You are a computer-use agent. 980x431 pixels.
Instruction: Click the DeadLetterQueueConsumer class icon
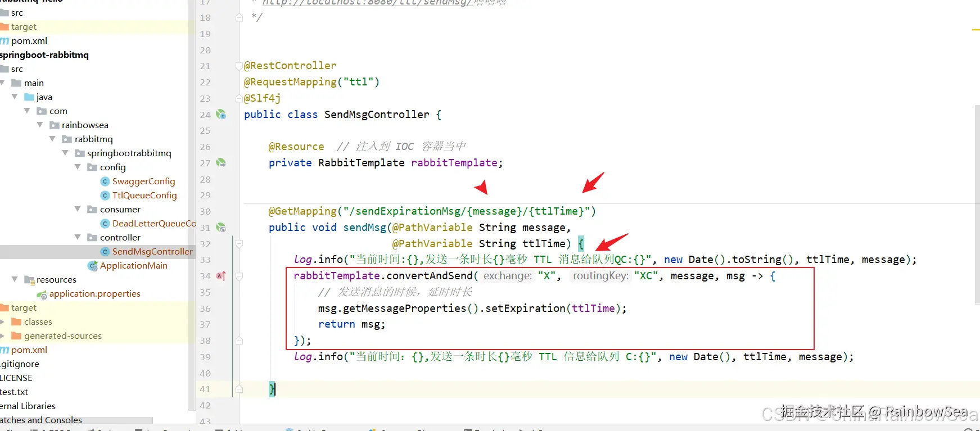(x=105, y=224)
